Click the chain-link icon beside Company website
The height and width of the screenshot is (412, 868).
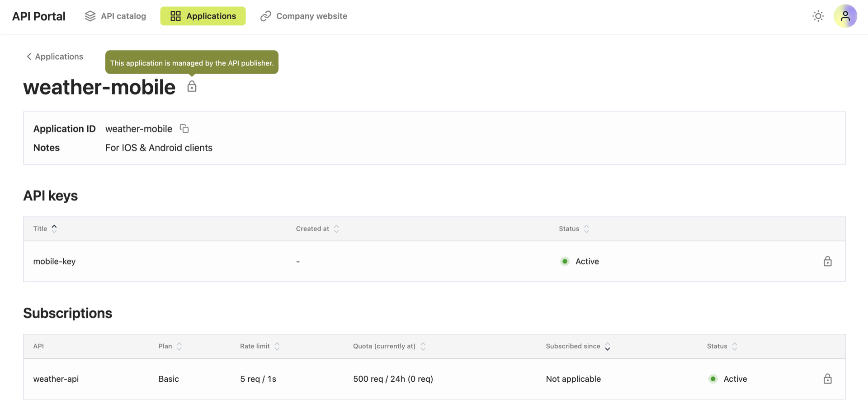coord(266,16)
